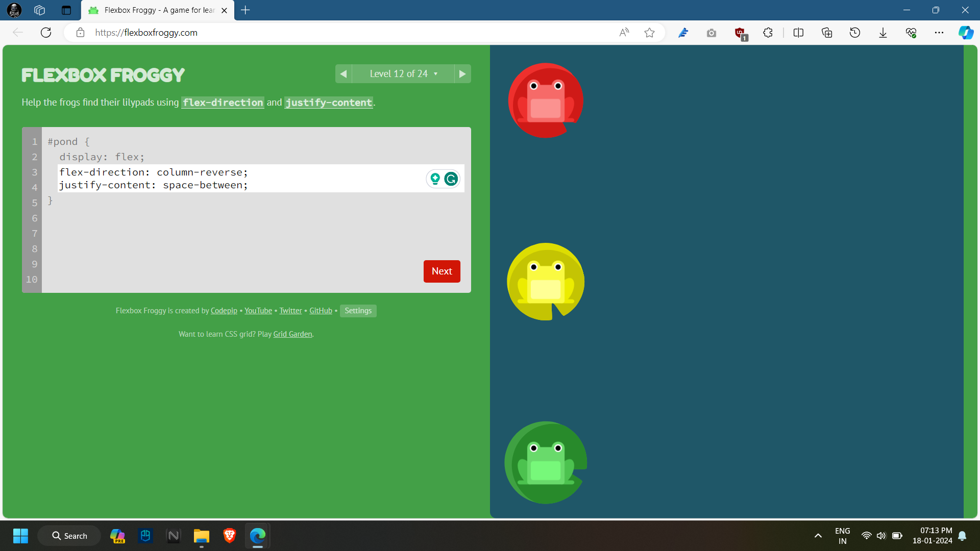Go to the previous level arrow
Viewport: 980px width, 551px height.
[344, 74]
